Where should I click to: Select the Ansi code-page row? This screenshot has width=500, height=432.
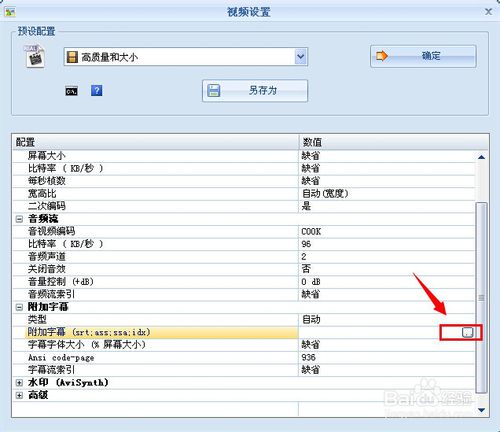244,357
